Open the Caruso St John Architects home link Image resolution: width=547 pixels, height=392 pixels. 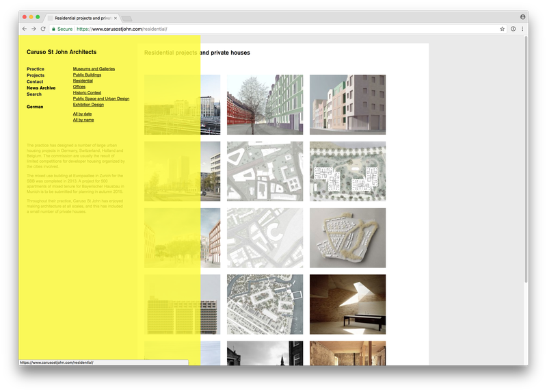[x=62, y=52]
